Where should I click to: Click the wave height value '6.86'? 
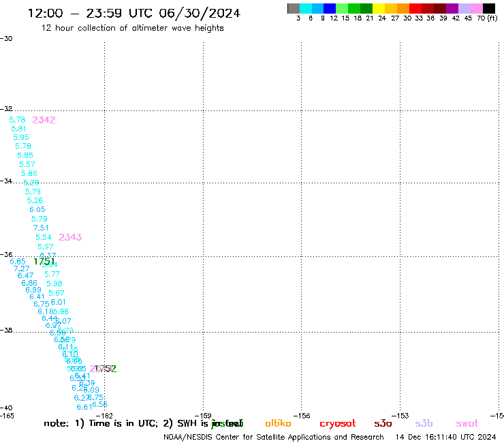29,283
